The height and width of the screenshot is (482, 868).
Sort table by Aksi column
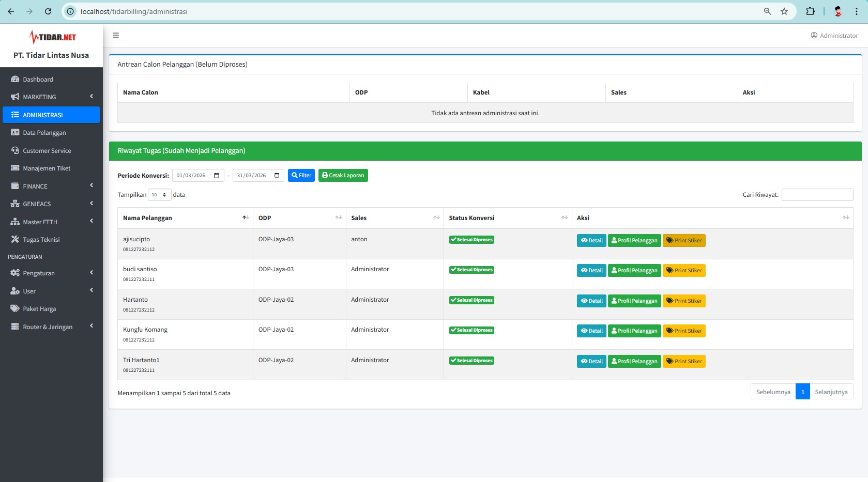(x=712, y=218)
